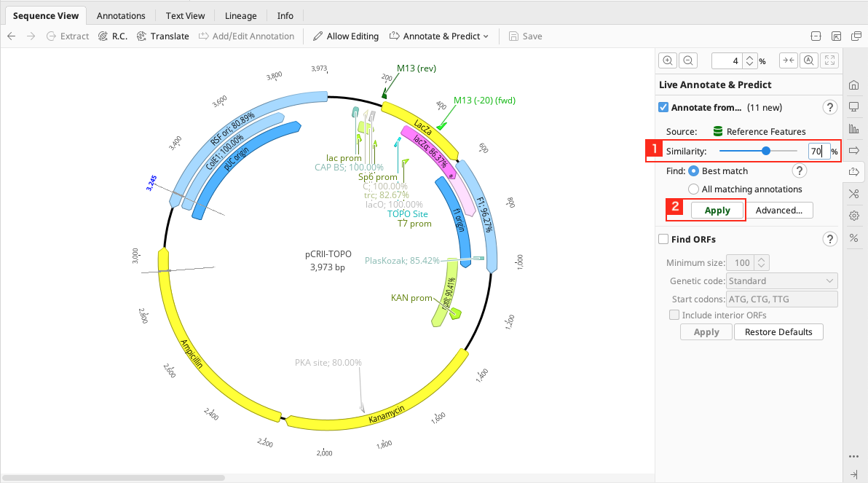The image size is (868, 483).
Task: Click the back arrow navigation icon
Action: tap(11, 36)
